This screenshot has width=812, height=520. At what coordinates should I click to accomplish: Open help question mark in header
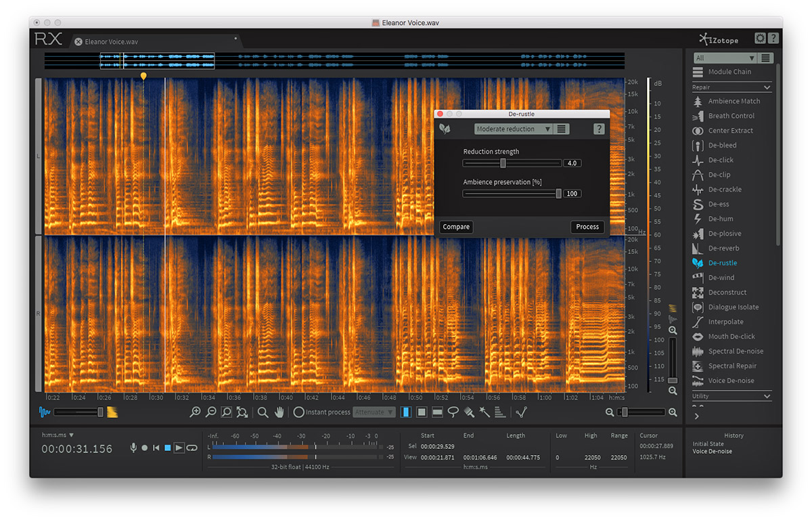[x=773, y=39]
